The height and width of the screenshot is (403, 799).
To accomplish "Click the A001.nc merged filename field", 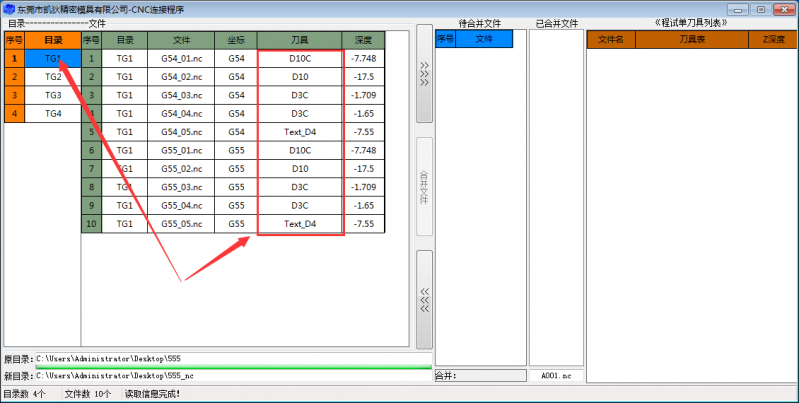I will 555,376.
